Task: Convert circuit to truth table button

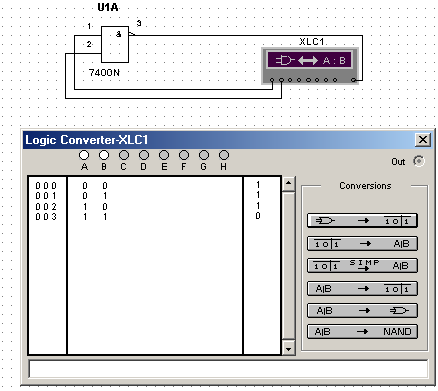Action: (362, 221)
